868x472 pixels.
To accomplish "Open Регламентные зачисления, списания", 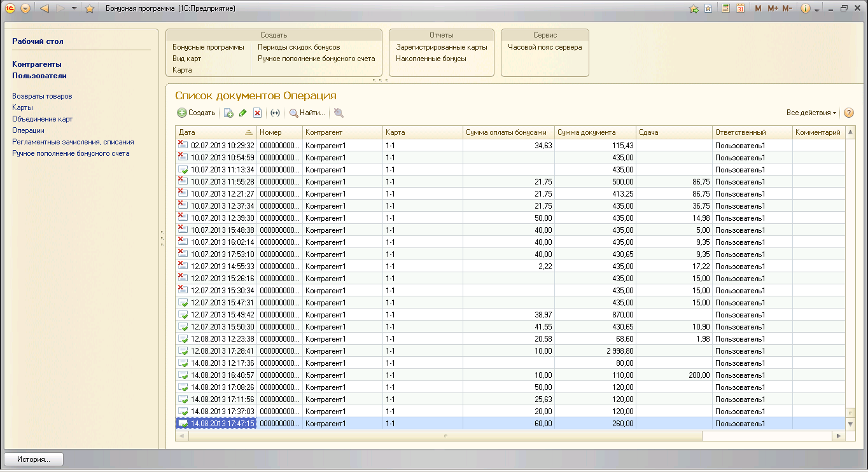I will coord(73,142).
